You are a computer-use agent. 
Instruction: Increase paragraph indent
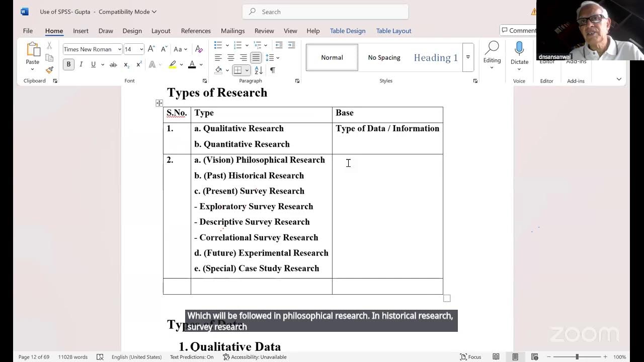point(292,45)
